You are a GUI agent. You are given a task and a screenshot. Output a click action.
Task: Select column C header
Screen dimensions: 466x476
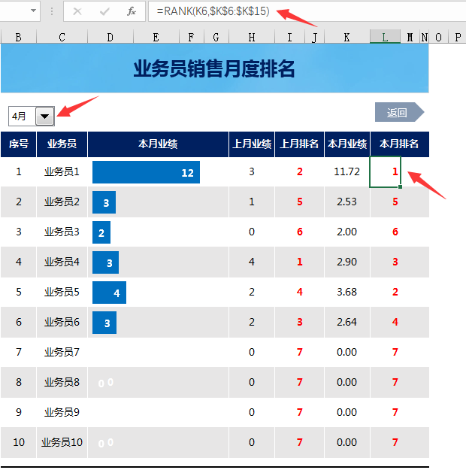point(62,37)
